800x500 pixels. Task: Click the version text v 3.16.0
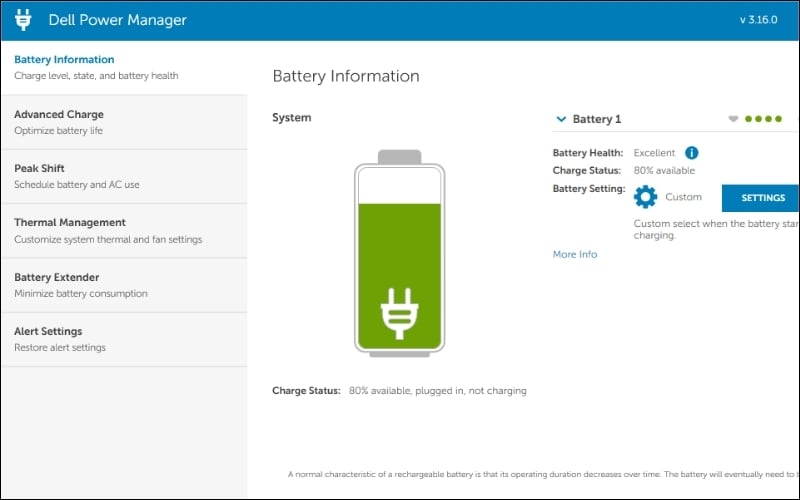pos(759,20)
